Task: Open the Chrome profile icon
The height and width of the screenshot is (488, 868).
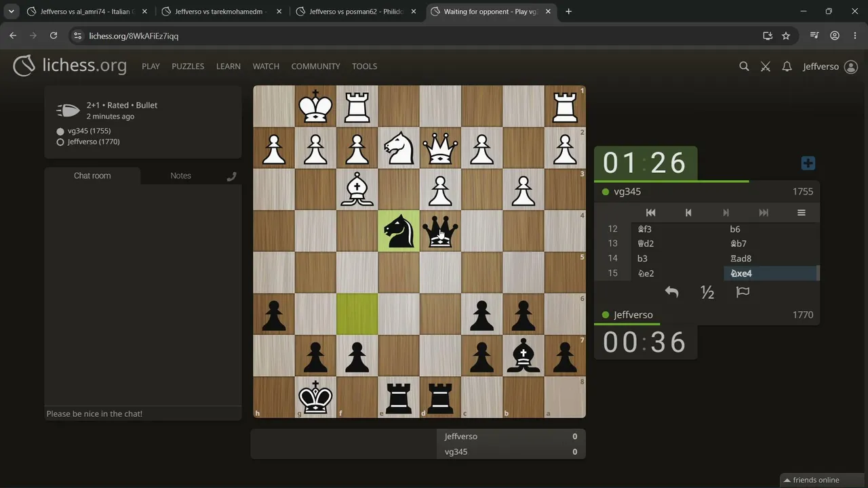Action: click(835, 36)
